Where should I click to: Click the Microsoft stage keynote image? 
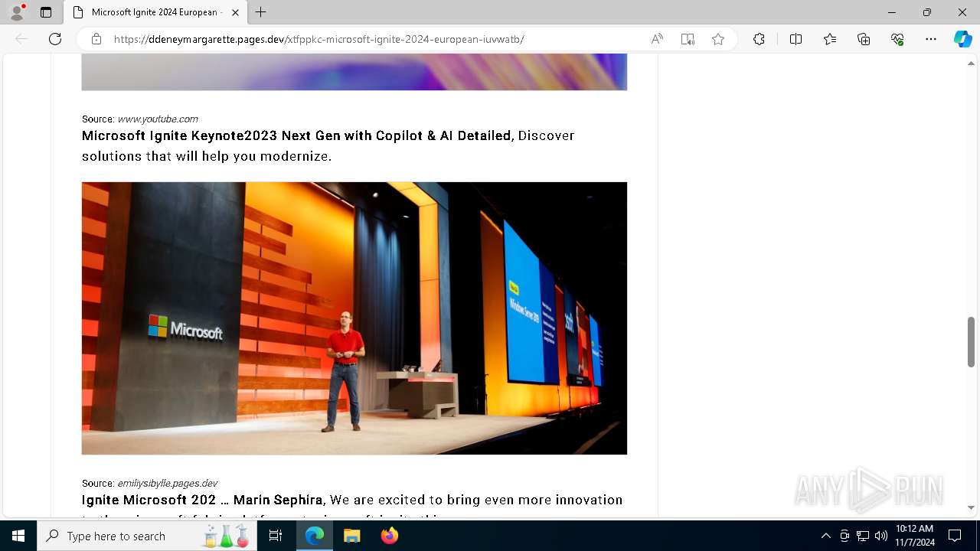click(x=354, y=318)
